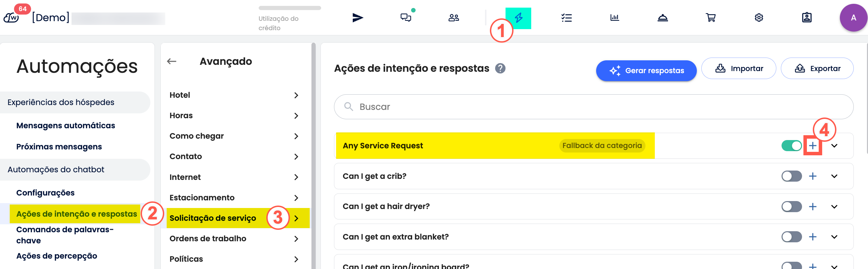Image resolution: width=868 pixels, height=269 pixels.
Task: Open the guests people icon
Action: click(453, 18)
